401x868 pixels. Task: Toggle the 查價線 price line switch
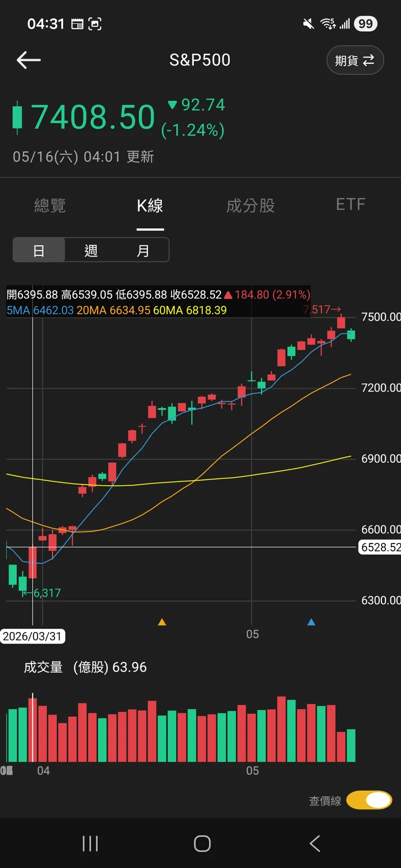pos(369,800)
